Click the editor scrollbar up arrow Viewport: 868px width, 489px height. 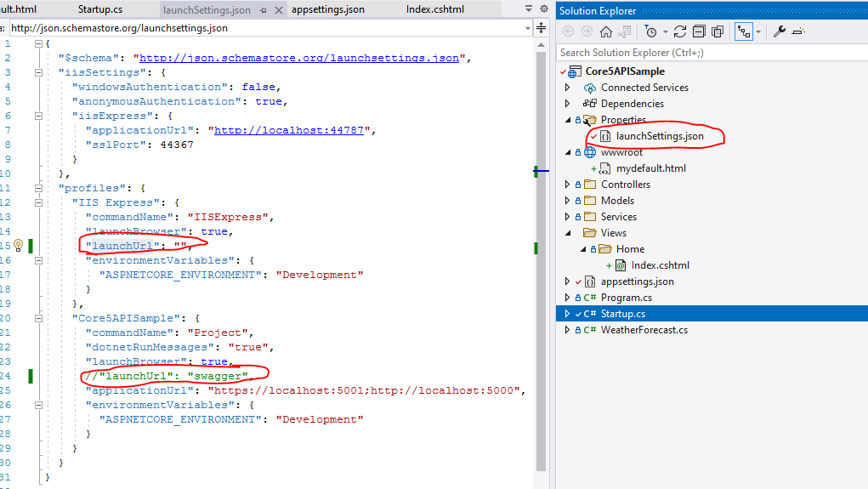pyautogui.click(x=542, y=45)
